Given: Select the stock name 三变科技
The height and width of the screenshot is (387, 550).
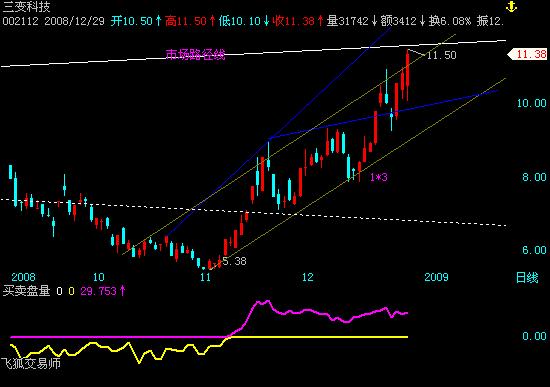Looking at the screenshot, I should (27, 7).
